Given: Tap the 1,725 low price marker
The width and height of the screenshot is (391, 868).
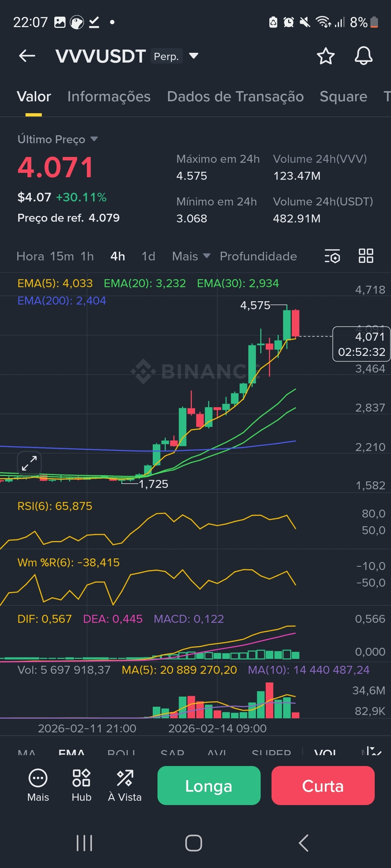Looking at the screenshot, I should click(x=154, y=484).
